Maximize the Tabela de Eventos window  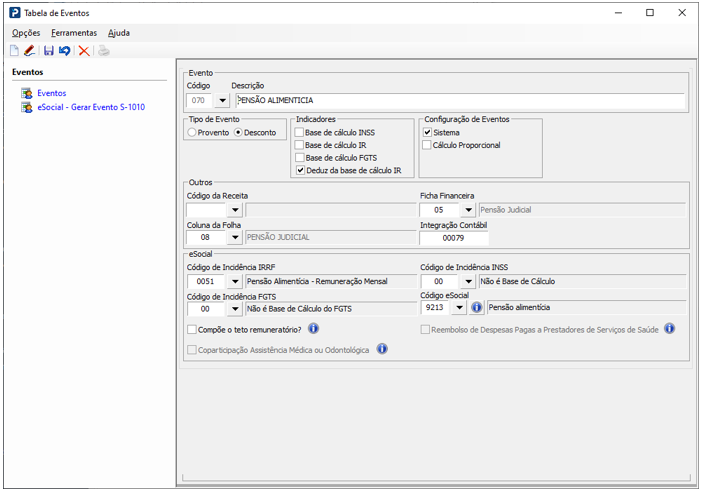[650, 13]
